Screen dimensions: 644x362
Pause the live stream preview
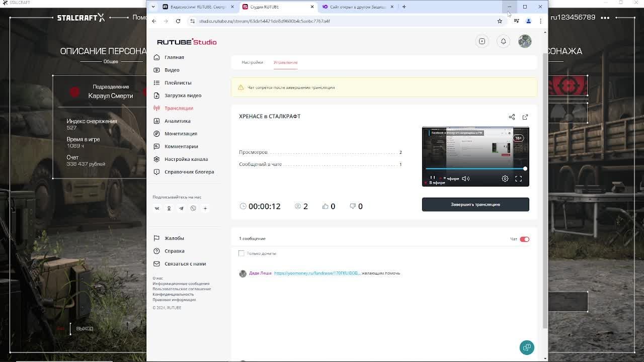432,178
